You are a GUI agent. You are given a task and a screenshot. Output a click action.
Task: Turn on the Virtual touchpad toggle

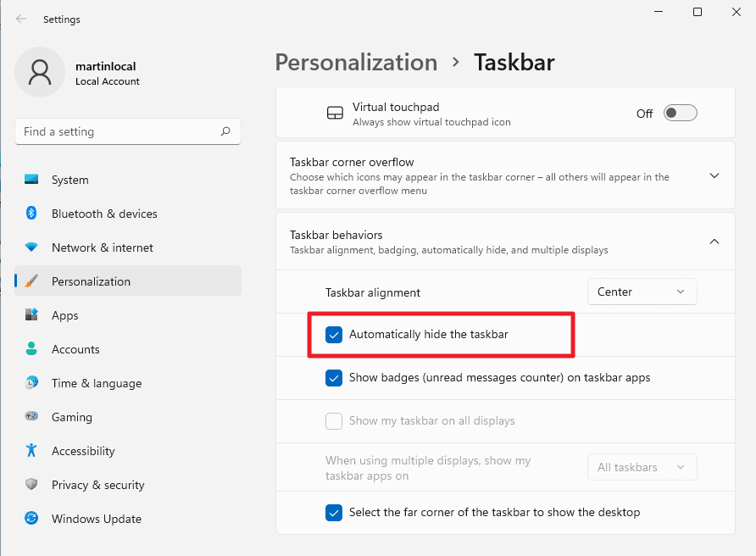(680, 114)
